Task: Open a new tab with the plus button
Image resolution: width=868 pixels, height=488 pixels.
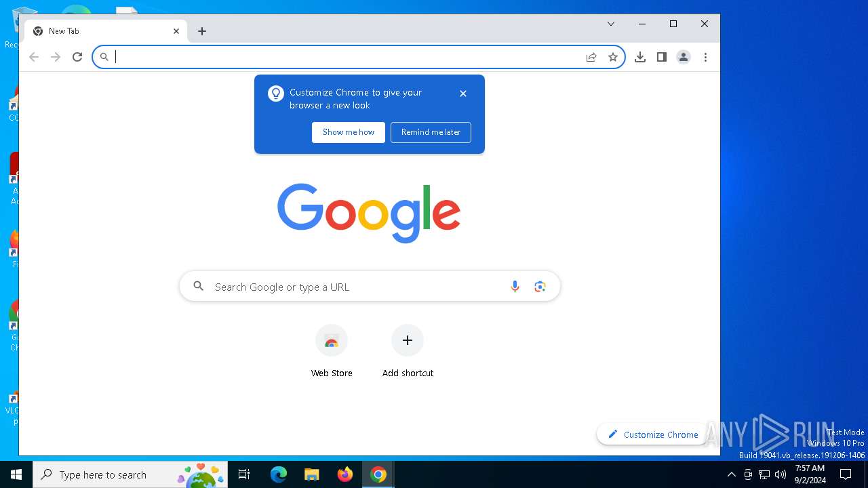Action: tap(202, 31)
